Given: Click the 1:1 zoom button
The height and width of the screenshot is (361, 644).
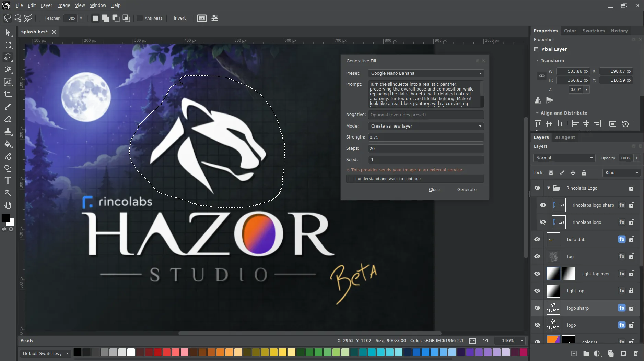Looking at the screenshot, I should pyautogui.click(x=485, y=341).
